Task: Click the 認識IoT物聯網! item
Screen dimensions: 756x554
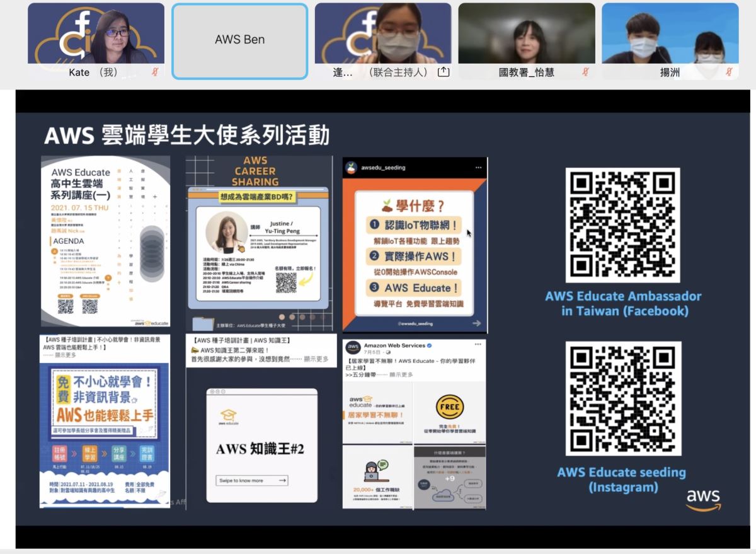Action: pyautogui.click(x=414, y=225)
